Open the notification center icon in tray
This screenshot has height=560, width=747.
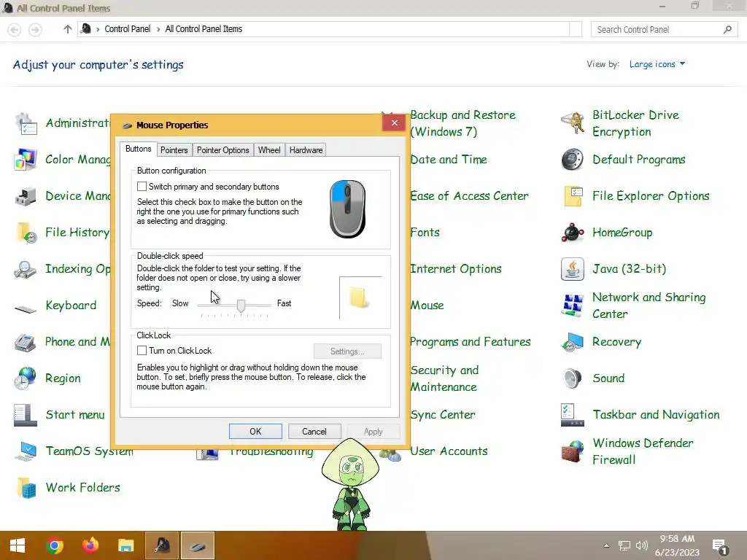point(720,547)
